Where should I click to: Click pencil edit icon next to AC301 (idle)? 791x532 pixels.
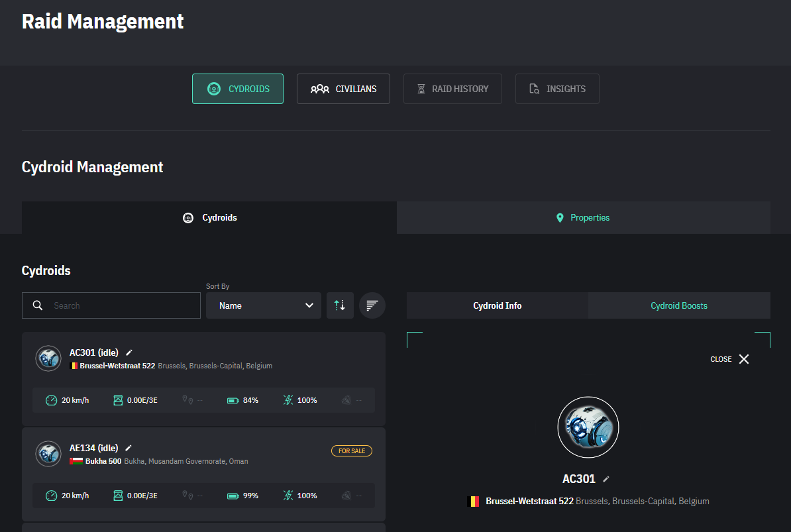tap(129, 353)
